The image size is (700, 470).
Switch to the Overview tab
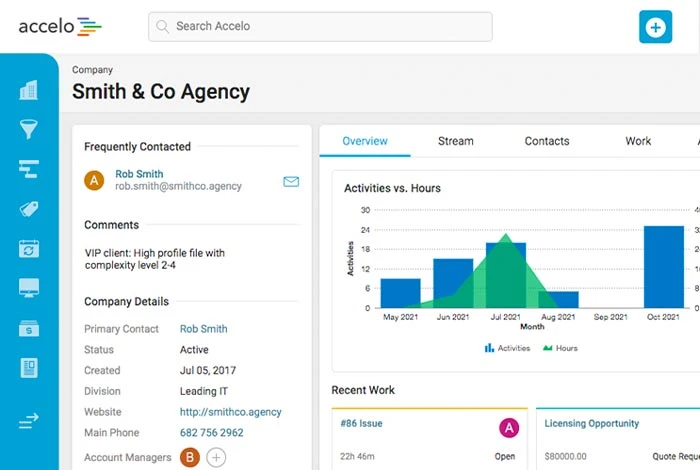tap(365, 141)
